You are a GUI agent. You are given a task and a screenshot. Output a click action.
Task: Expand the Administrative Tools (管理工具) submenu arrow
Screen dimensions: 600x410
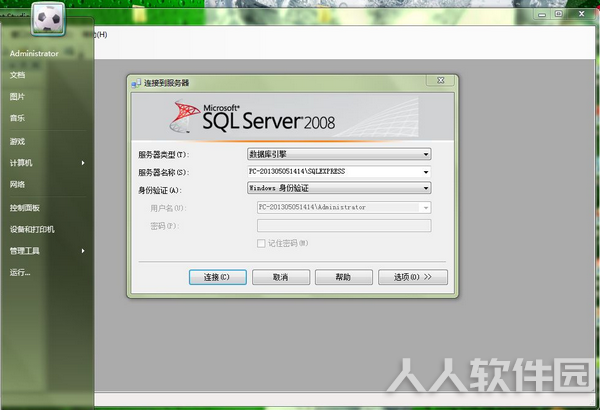tap(83, 251)
